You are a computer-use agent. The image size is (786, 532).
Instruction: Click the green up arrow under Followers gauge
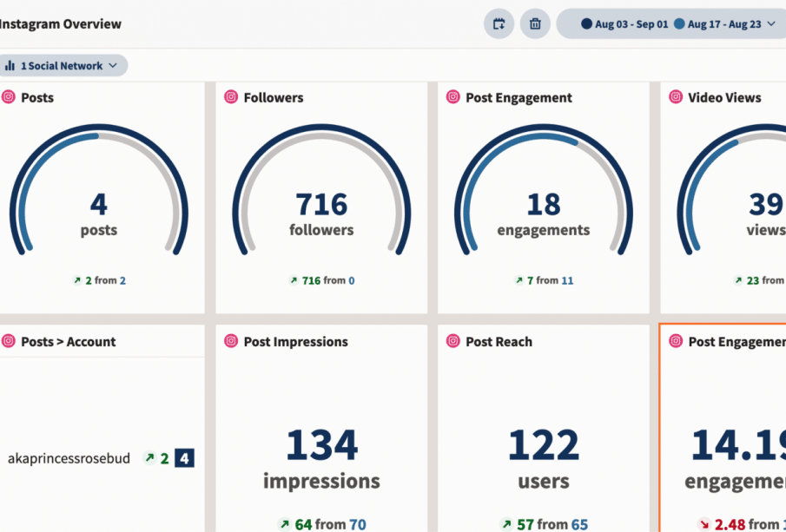click(x=294, y=280)
